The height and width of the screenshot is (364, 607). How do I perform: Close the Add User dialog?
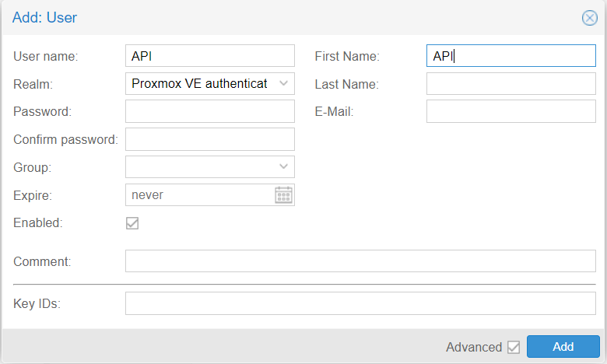click(590, 18)
